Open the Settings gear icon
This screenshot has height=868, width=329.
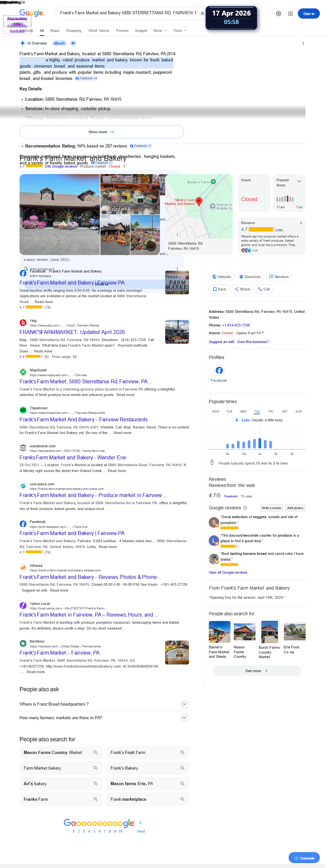tap(278, 13)
